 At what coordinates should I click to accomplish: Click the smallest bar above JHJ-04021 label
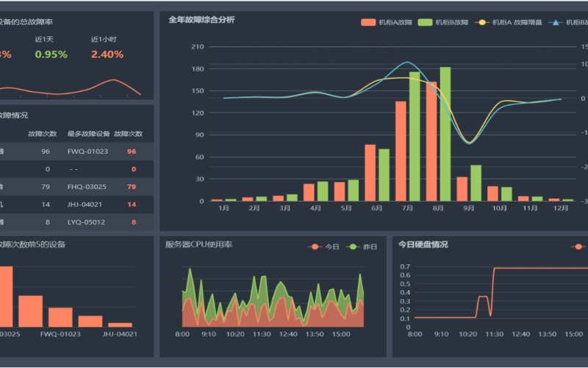coord(120,325)
